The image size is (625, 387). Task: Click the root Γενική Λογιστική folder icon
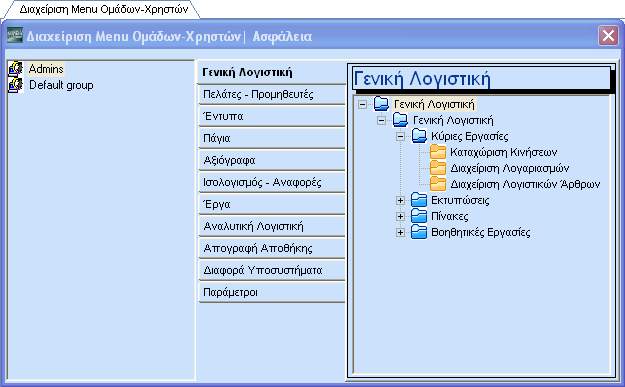(381, 104)
